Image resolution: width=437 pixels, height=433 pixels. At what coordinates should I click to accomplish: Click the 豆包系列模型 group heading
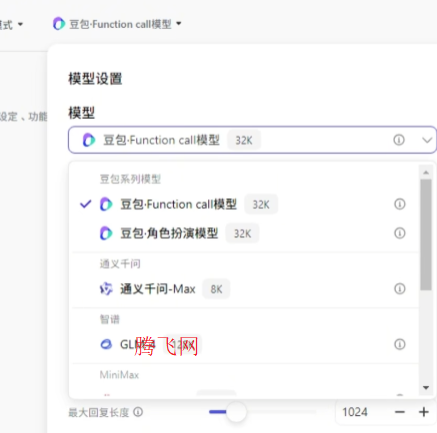pyautogui.click(x=130, y=179)
